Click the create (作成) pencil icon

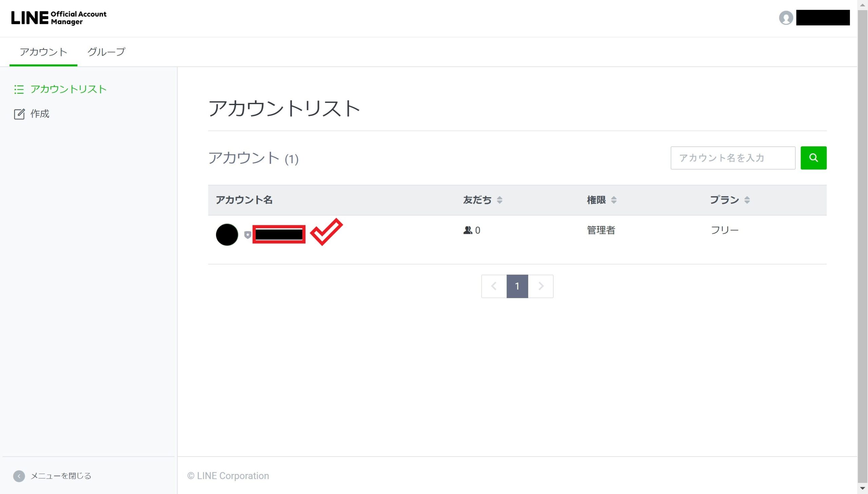click(19, 114)
